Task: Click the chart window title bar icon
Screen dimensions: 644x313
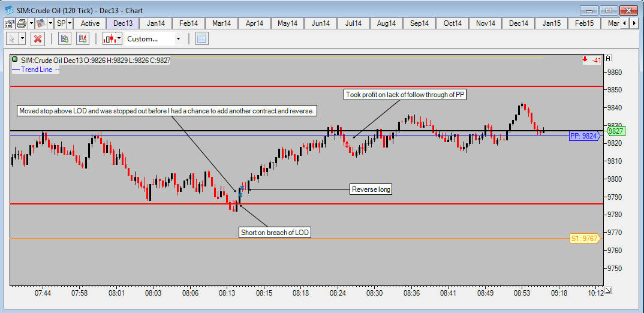Action: [9, 10]
